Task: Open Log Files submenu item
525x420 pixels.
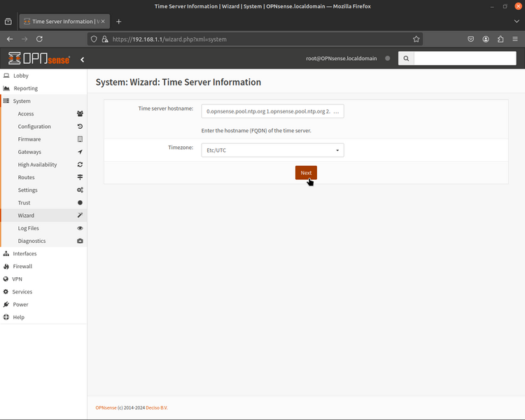Action: (43, 228)
